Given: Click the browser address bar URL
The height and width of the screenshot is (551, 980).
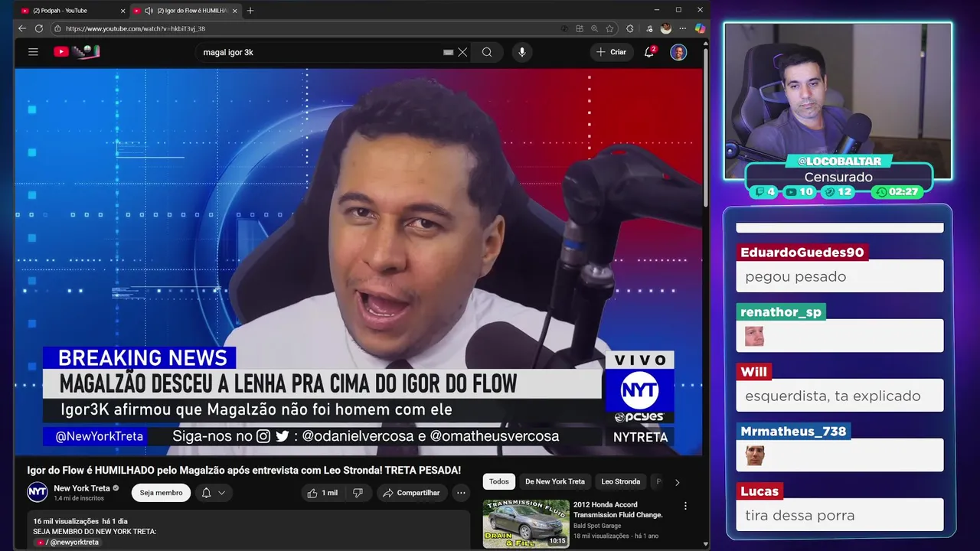Looking at the screenshot, I should point(136,28).
